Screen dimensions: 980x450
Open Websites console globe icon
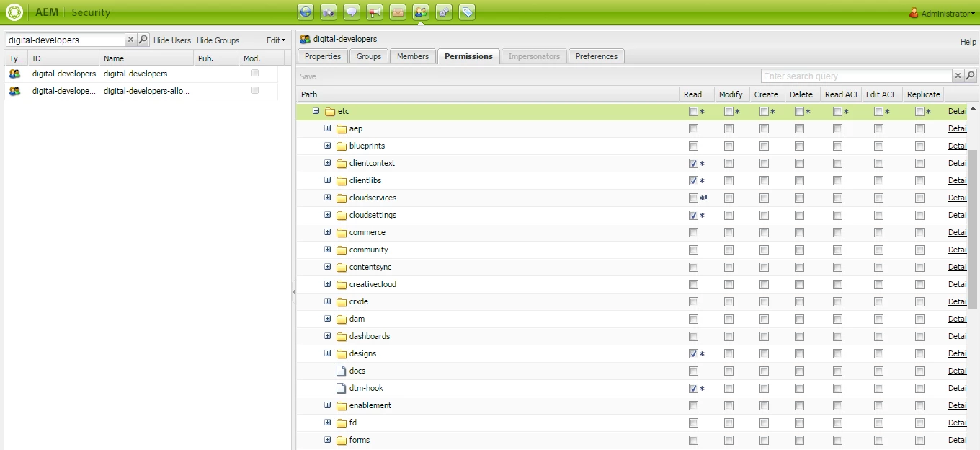306,12
